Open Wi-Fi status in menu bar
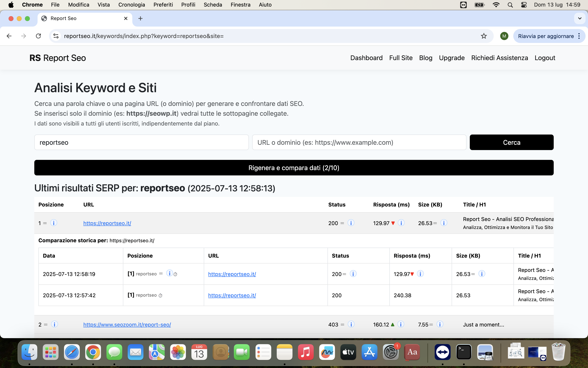The width and height of the screenshot is (588, 368). coord(496,5)
